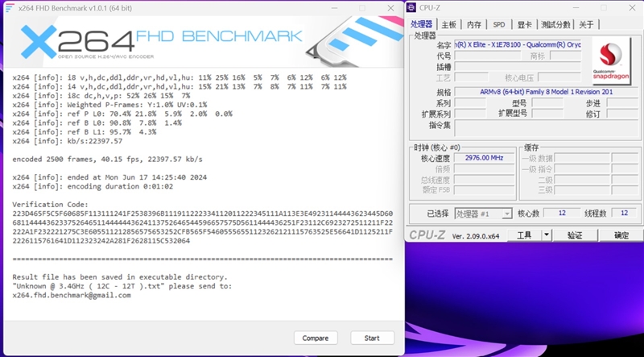Click the 2976.00 MHz core speed value
The image size is (644, 357).
pos(485,158)
